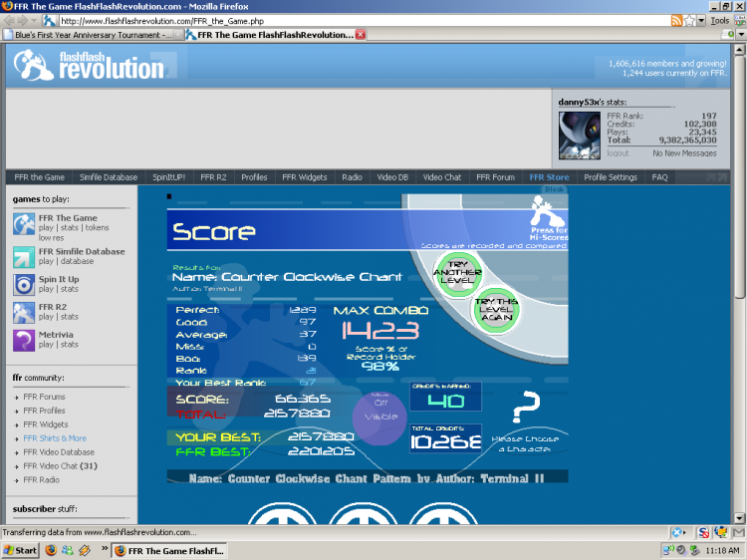Open the FFR The Game sidebar icon
Viewport: 747px width, 560px height.
tap(24, 224)
